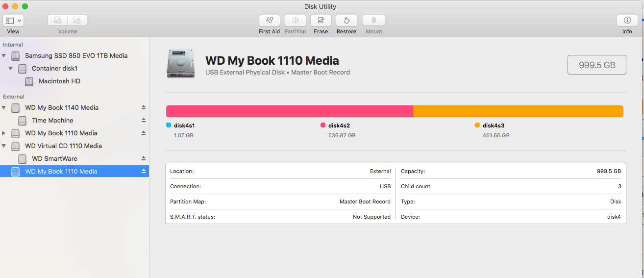Click the blue disk4s1 legend dot
Image resolution: width=644 pixels, height=278 pixels.
pyautogui.click(x=169, y=126)
